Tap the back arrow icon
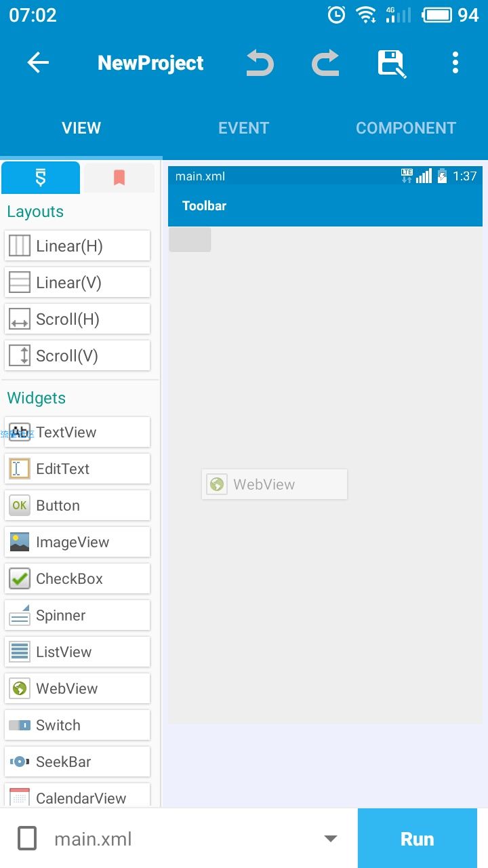This screenshot has width=488, height=868. point(38,63)
